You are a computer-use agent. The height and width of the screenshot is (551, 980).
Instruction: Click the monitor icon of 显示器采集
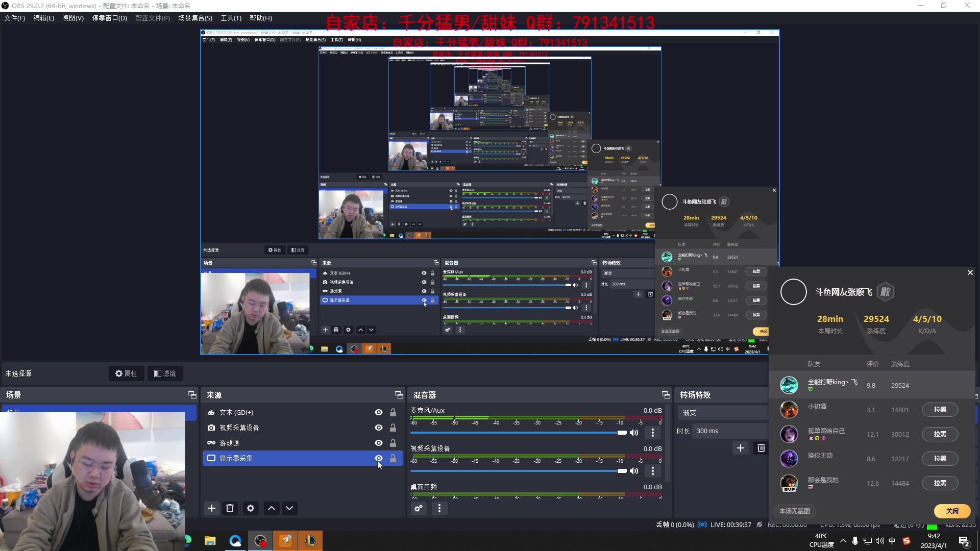(211, 458)
